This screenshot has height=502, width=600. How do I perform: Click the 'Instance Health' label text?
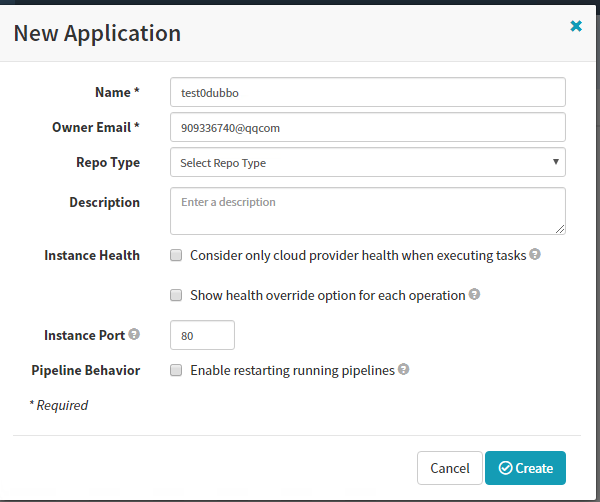point(92,255)
